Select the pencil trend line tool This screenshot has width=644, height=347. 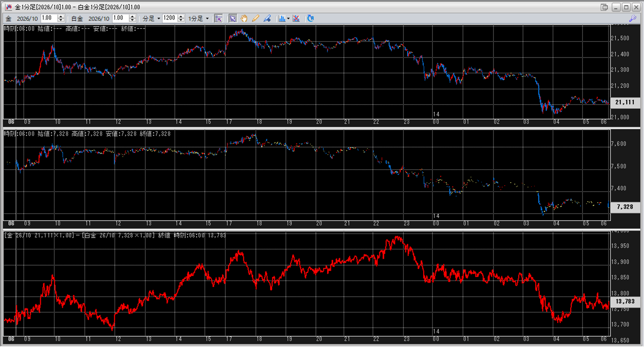[256, 18]
